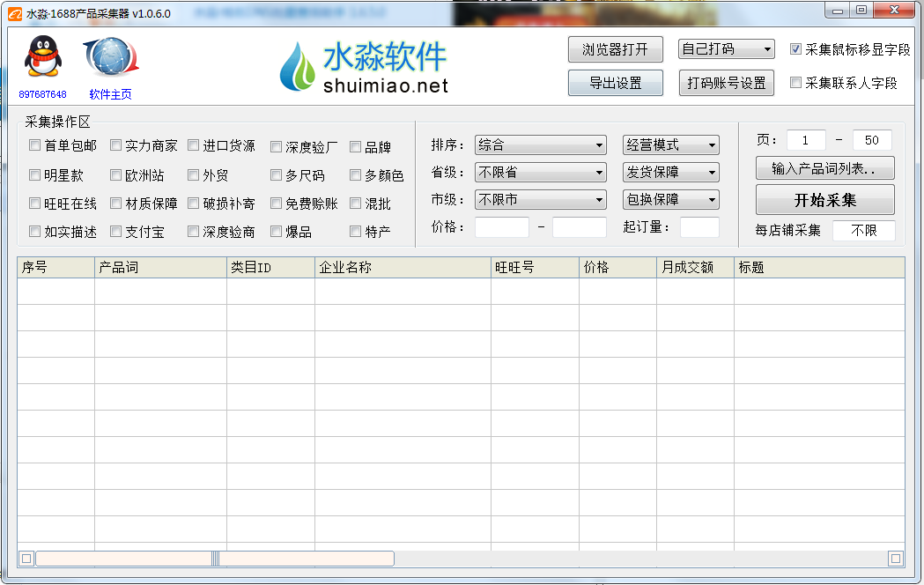Click the 序号 column header

pyautogui.click(x=56, y=268)
